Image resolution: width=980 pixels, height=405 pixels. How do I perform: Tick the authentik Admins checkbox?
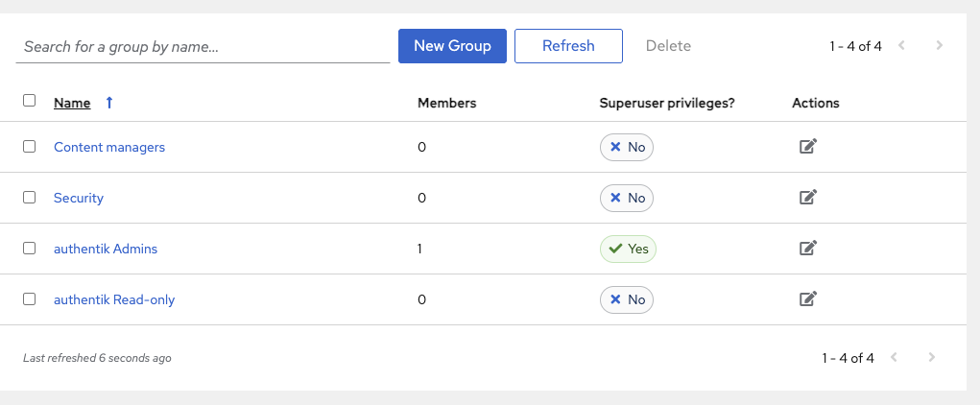coord(30,249)
